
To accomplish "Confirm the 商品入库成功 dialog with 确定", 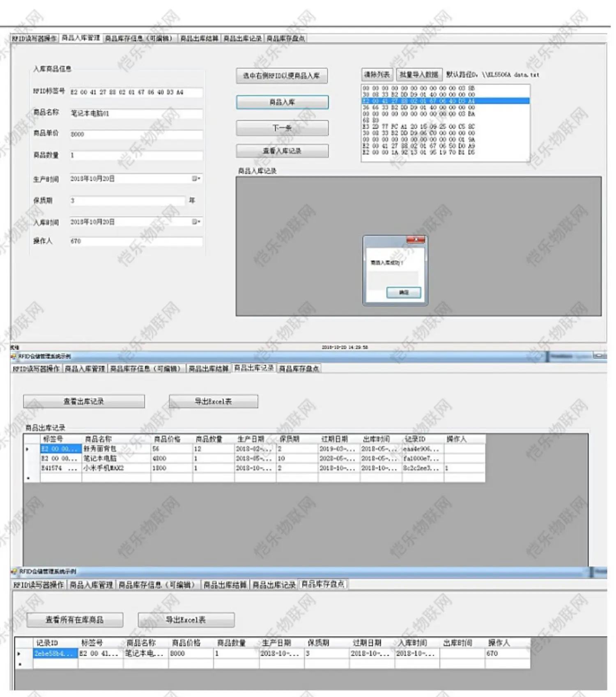I will click(404, 292).
